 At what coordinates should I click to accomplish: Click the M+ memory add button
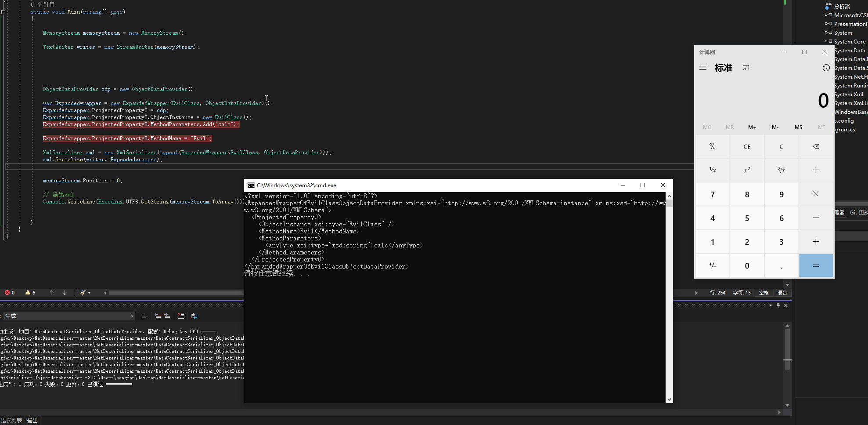pos(752,127)
